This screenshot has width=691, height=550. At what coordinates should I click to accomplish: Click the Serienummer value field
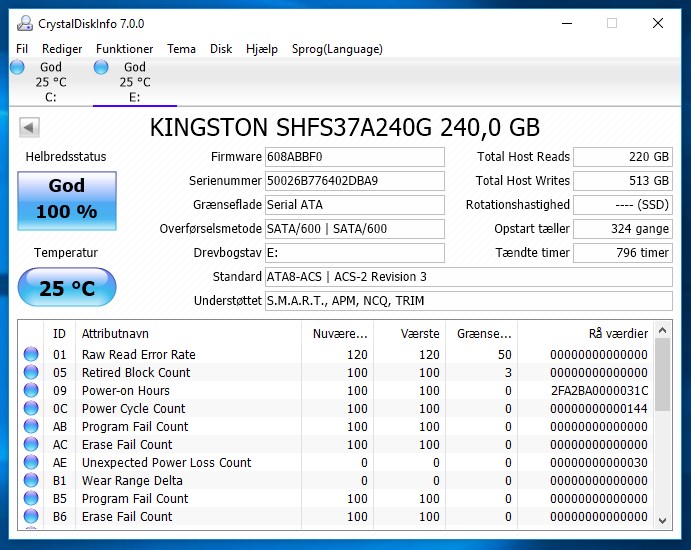click(x=355, y=181)
